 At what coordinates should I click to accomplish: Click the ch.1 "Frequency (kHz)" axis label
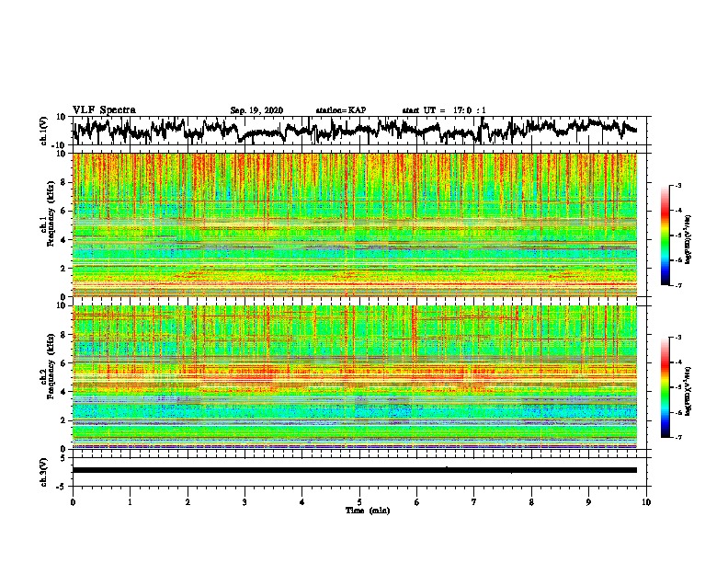51,213
